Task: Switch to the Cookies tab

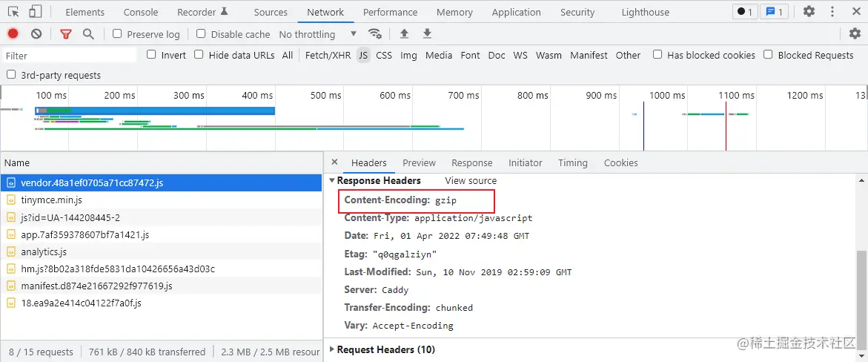Action: [620, 163]
